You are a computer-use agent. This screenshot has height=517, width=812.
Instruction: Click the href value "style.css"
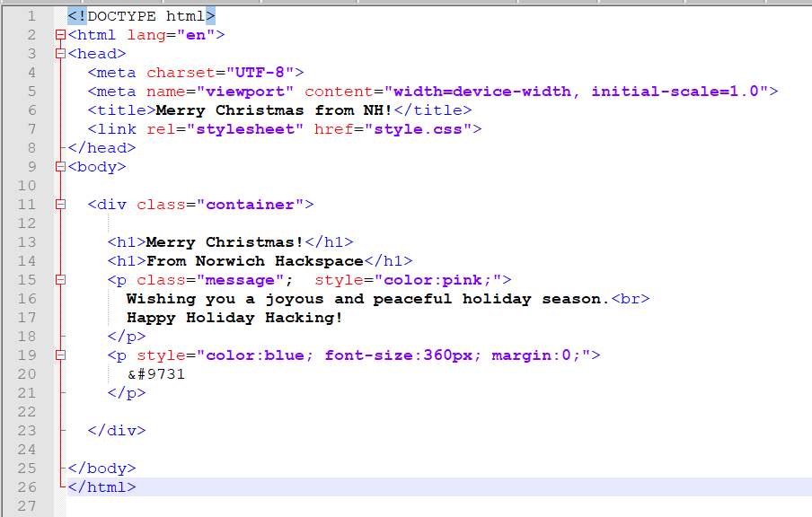click(418, 129)
